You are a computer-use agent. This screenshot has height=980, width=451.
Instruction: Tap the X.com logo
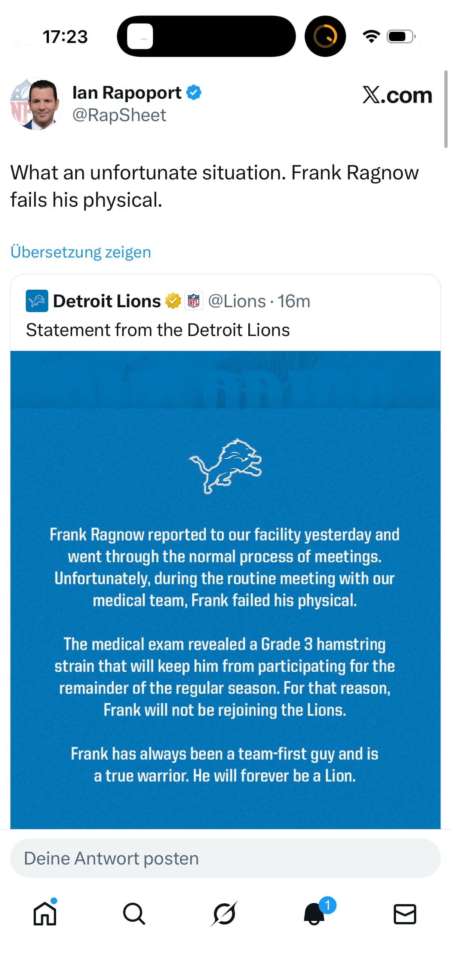(x=397, y=95)
